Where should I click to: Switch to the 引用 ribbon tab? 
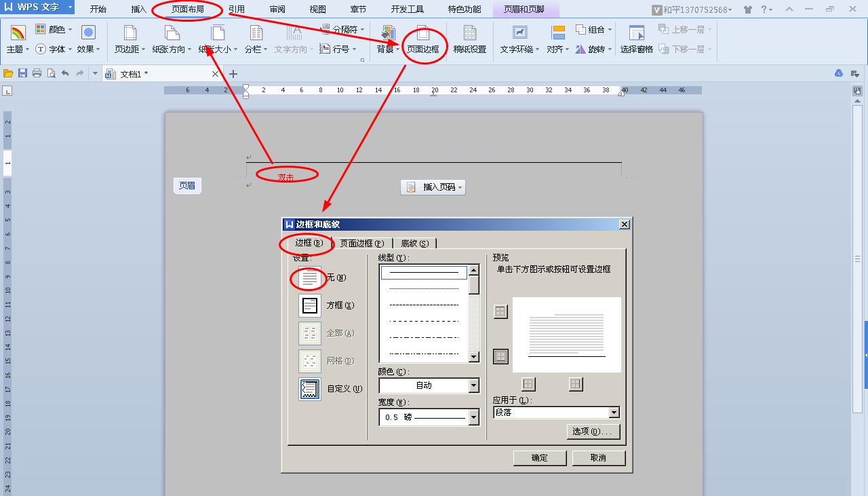coord(237,9)
